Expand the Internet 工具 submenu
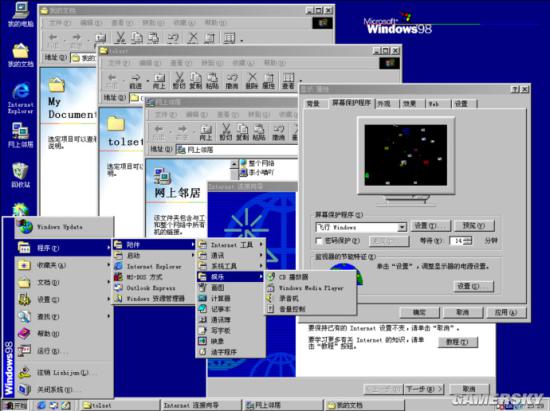Viewport: 550px width, 411px height. (x=230, y=245)
